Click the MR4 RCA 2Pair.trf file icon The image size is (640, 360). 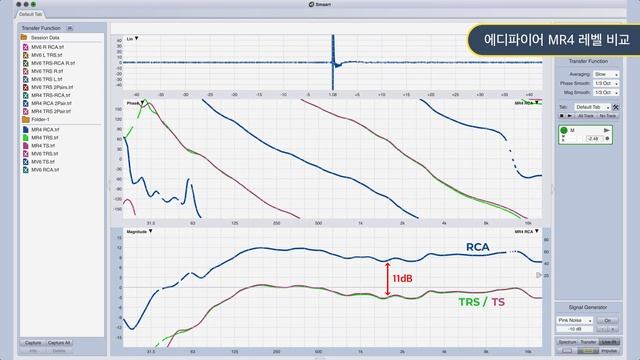coord(25,103)
